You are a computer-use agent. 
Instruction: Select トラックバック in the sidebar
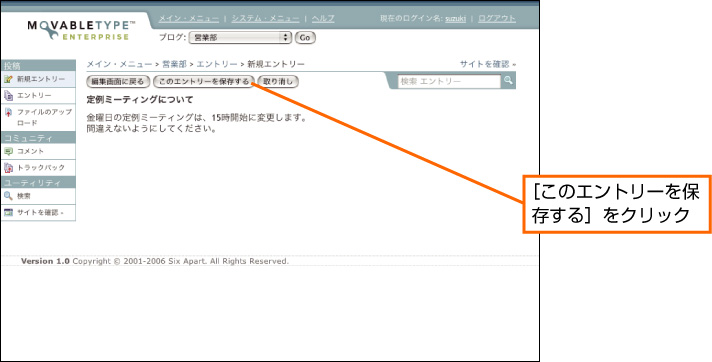click(x=38, y=168)
